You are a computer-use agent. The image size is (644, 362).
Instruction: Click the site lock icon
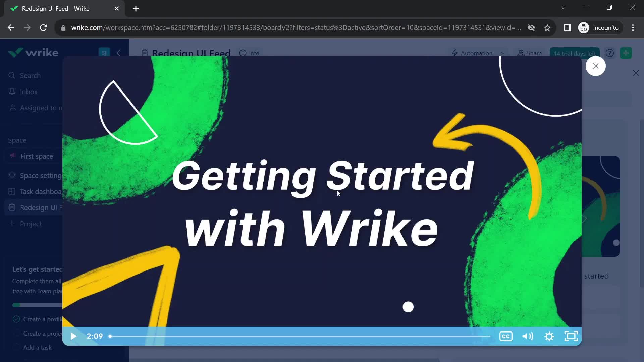pyautogui.click(x=63, y=28)
